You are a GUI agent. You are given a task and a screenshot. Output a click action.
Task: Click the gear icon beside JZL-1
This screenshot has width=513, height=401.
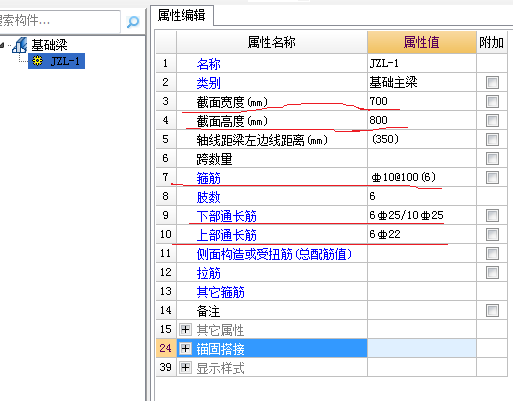[x=37, y=61]
